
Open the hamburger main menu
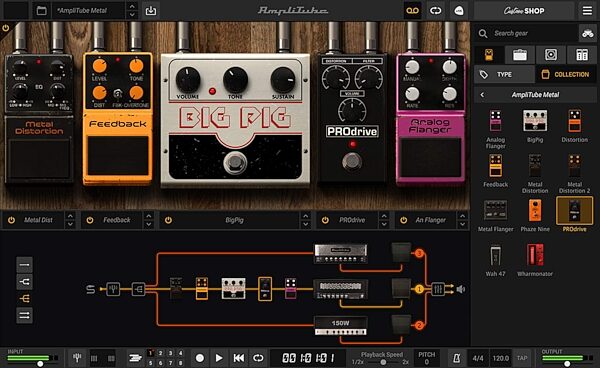(587, 10)
